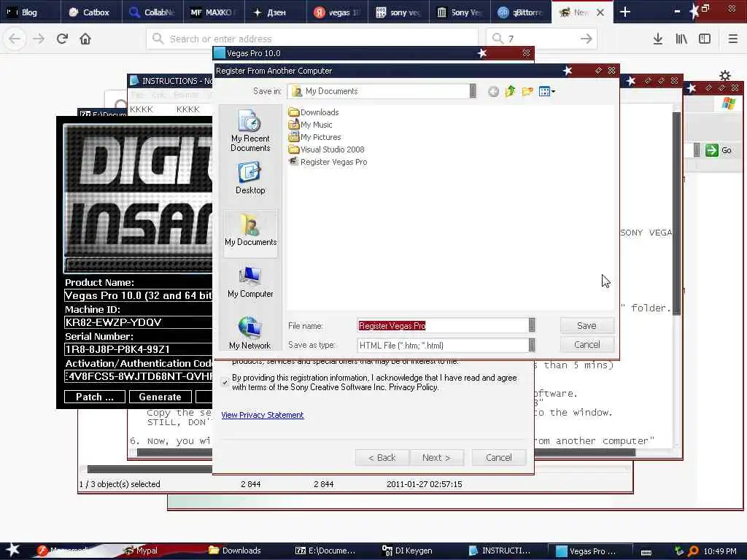This screenshot has height=560, width=747.
Task: Click the keygen Serial Number field
Action: (138, 349)
